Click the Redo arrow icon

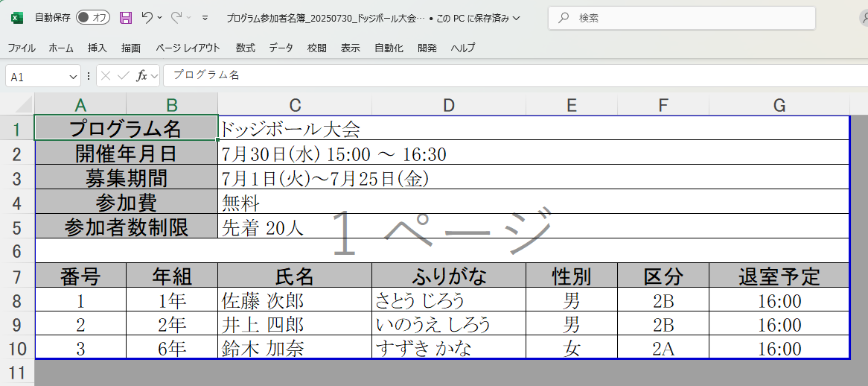click(x=176, y=17)
